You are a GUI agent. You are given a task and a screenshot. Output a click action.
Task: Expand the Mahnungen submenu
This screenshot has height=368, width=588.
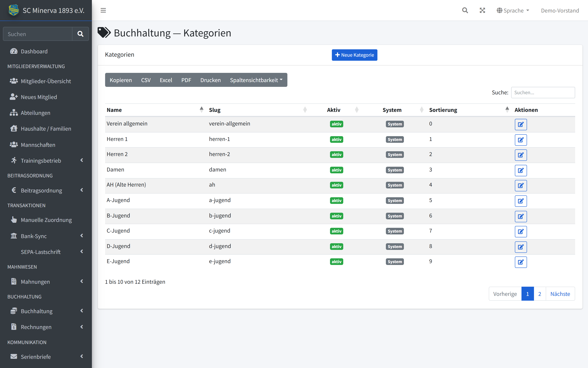coord(46,282)
